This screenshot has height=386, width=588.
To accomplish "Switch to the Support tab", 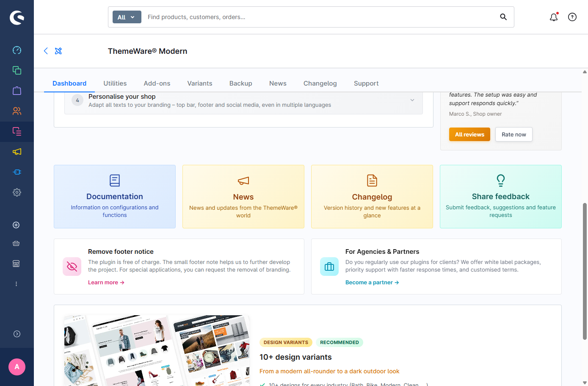I will pyautogui.click(x=366, y=83).
